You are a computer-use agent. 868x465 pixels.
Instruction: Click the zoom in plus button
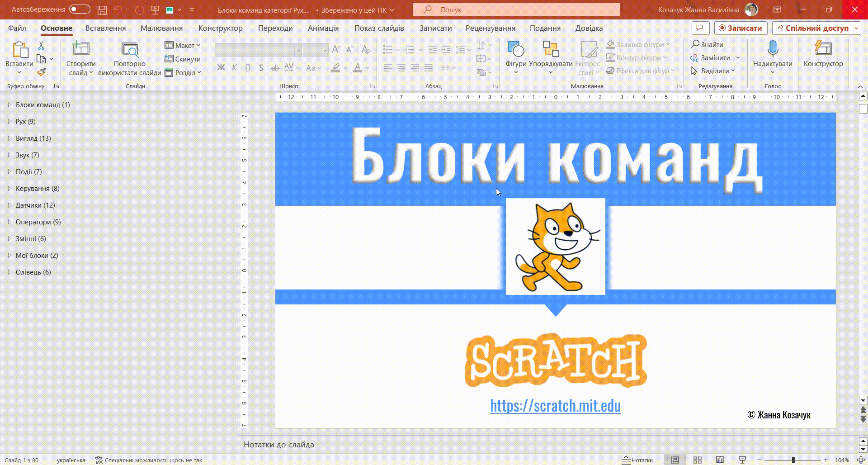[x=826, y=460]
